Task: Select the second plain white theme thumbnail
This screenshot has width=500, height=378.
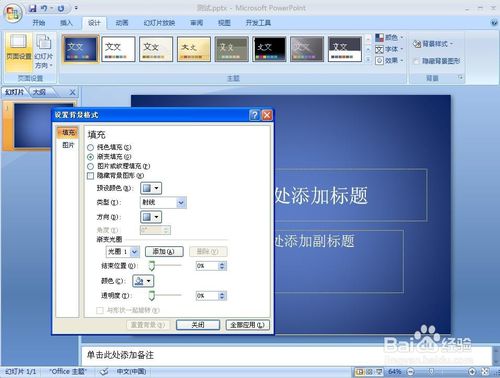Action: pos(118,49)
